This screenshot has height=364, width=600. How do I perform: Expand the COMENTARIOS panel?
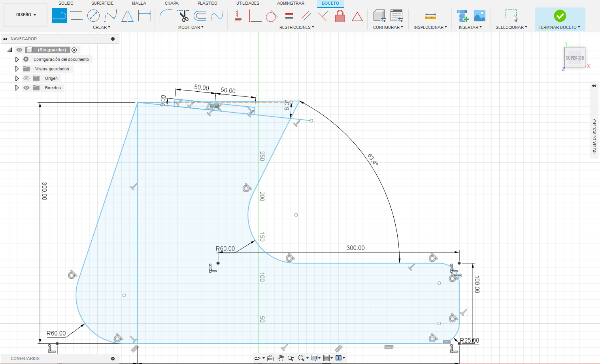click(x=113, y=358)
